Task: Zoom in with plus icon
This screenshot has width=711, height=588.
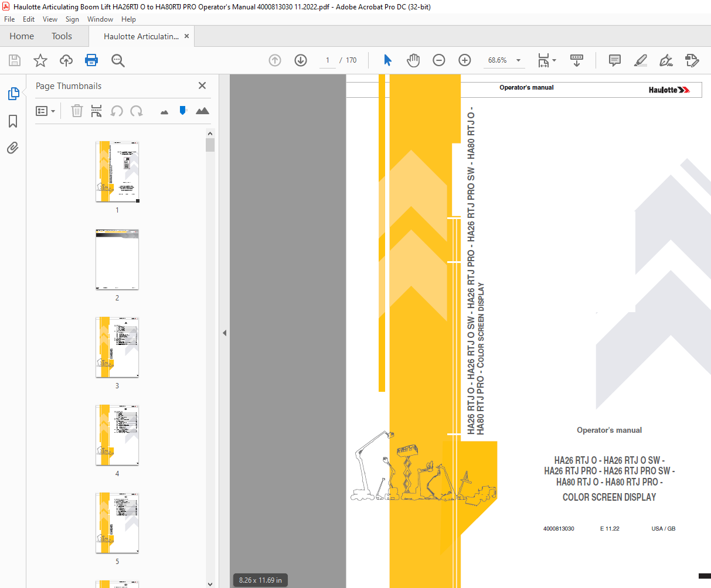Action: click(465, 60)
